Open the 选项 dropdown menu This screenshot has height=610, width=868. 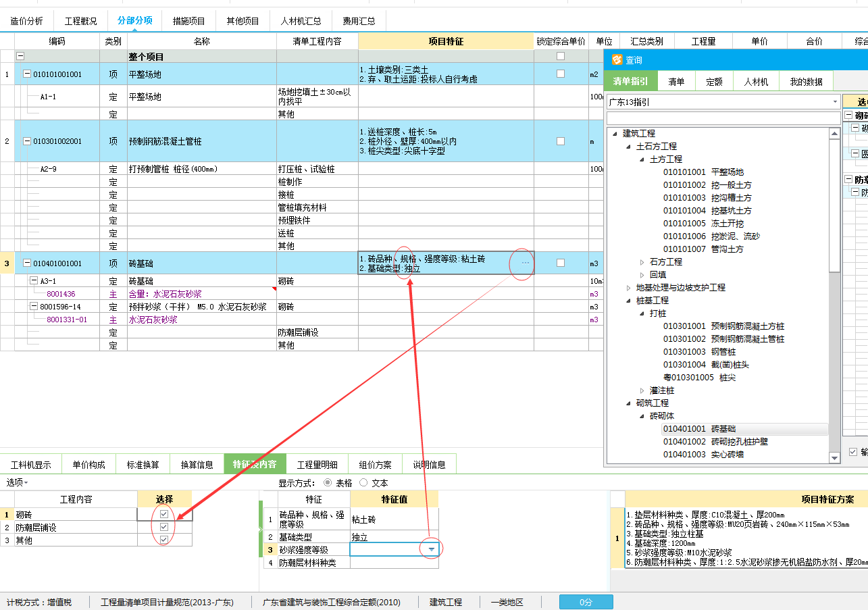click(18, 482)
